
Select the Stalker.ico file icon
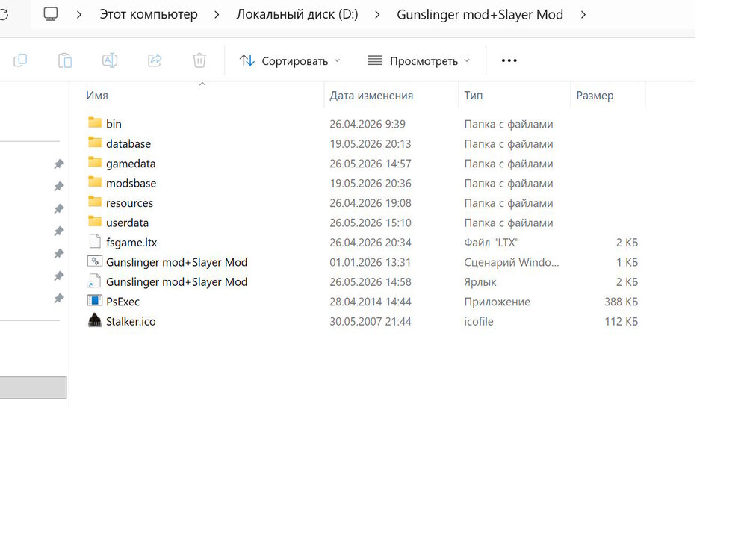[95, 320]
